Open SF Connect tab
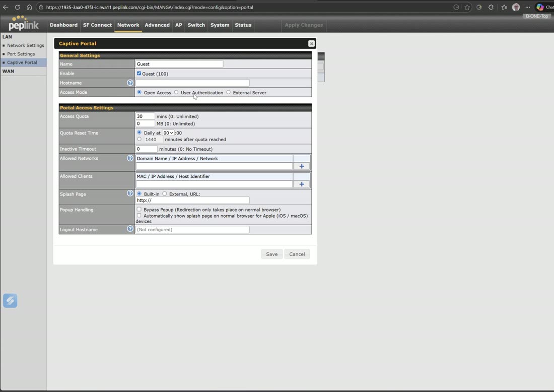 (x=97, y=25)
